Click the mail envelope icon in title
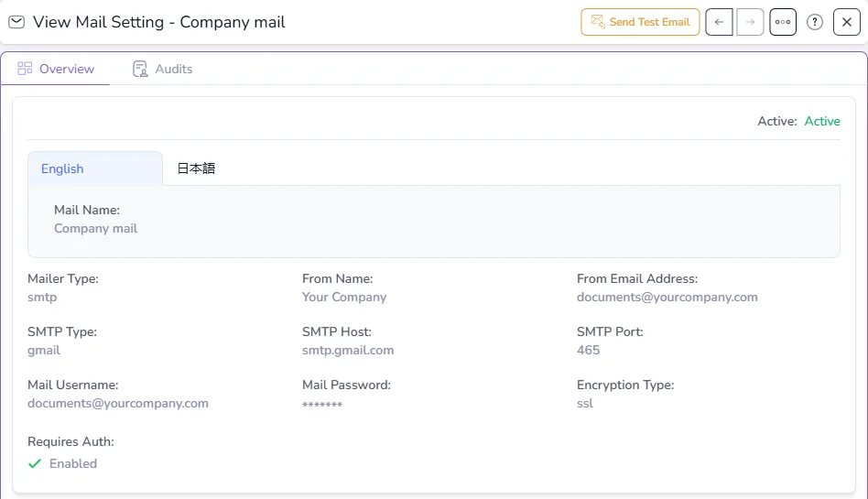868x499 pixels. coord(16,22)
